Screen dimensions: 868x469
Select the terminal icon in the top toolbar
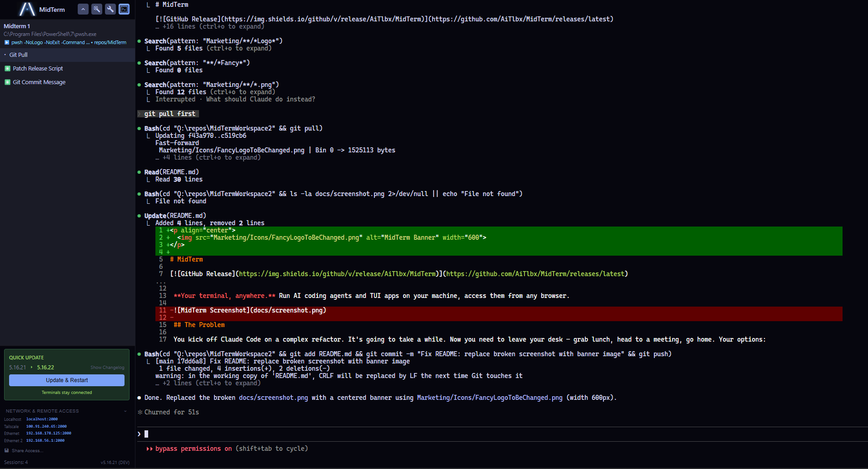[x=124, y=9]
